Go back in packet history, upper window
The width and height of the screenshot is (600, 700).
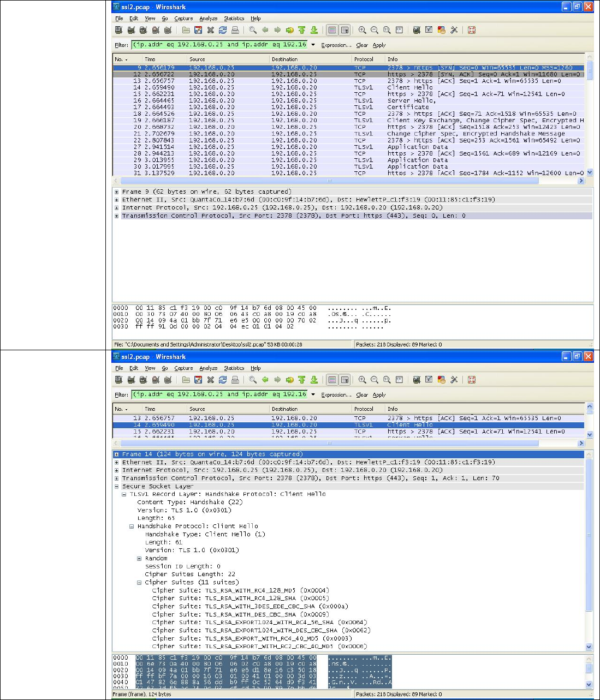(265, 30)
